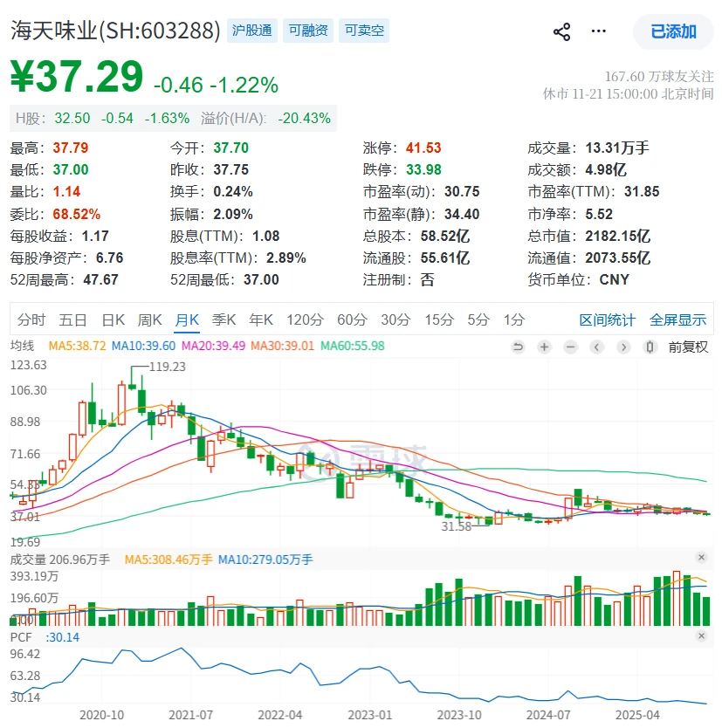Click the share icon
This screenshot has width=722, height=728.
(x=562, y=31)
